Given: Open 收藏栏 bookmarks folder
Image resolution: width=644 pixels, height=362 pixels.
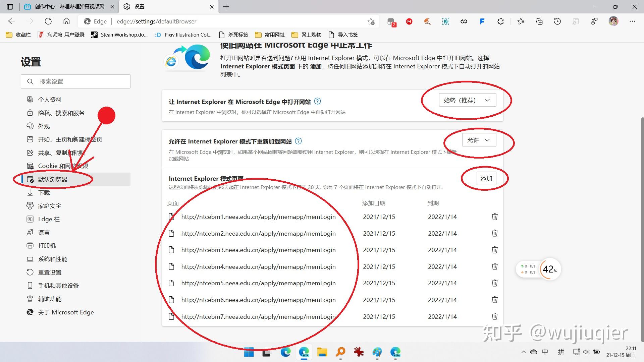Looking at the screenshot, I should (18, 35).
